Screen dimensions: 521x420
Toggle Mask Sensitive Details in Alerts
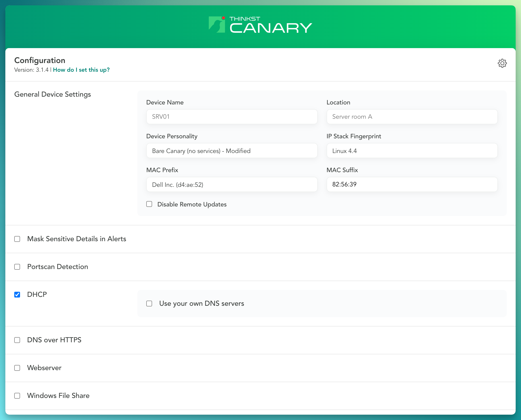pos(17,239)
